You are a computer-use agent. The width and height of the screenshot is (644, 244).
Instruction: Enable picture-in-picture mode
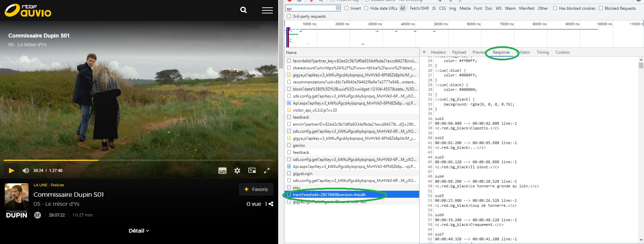(x=252, y=170)
